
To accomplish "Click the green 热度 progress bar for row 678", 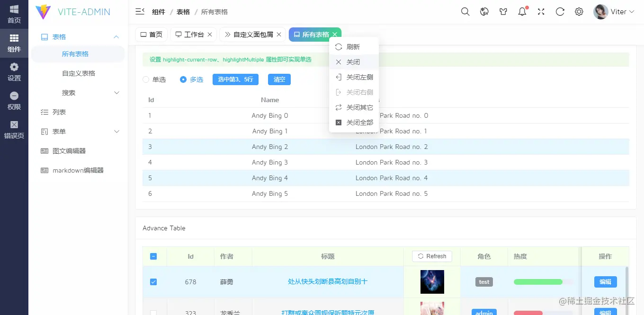I will pyautogui.click(x=538, y=281).
